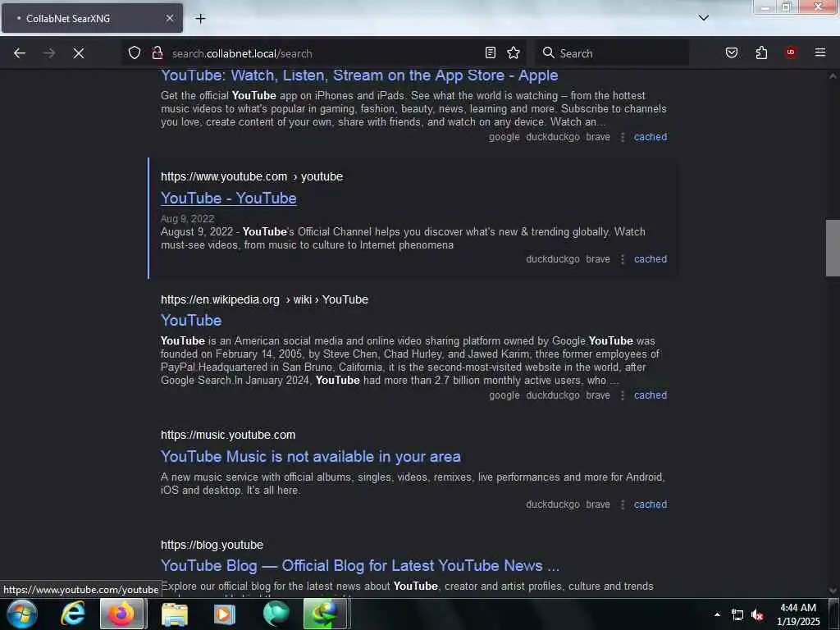The image size is (840, 630).
Task: Open cached version of Wikipedia result
Action: tap(651, 395)
